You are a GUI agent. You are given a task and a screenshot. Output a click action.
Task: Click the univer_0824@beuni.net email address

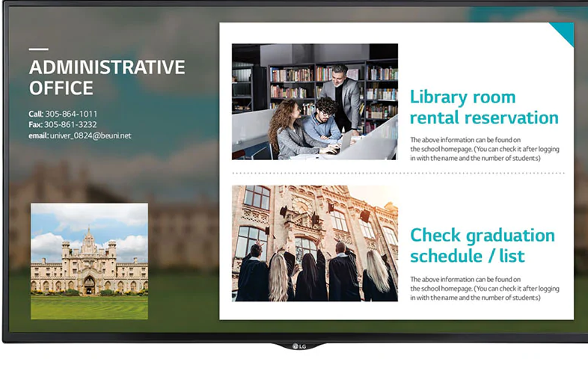click(91, 135)
